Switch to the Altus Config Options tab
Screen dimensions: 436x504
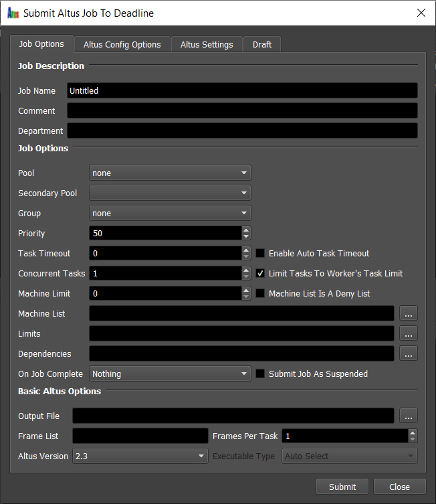(x=122, y=44)
